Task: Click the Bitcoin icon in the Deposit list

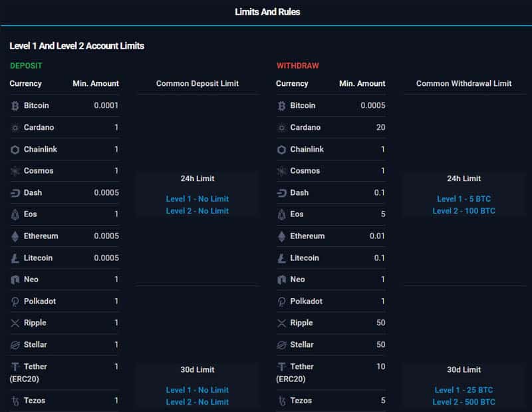Action: pos(15,106)
